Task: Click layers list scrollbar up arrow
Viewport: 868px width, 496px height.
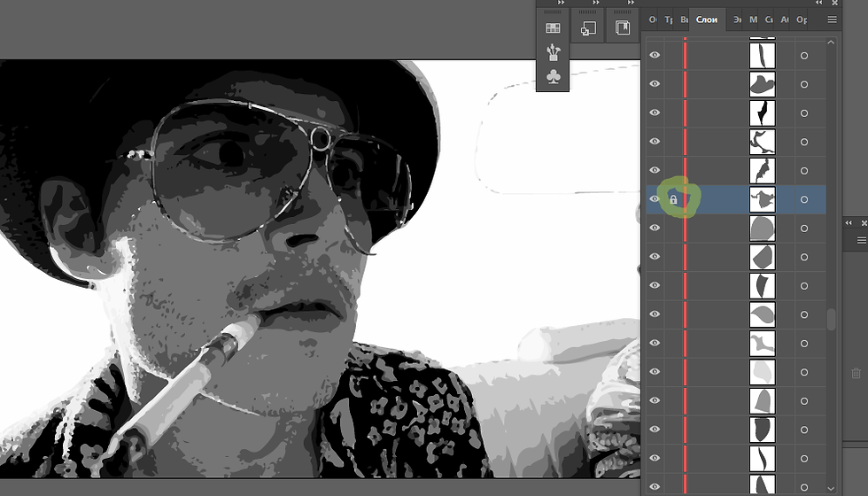Action: pos(831,43)
